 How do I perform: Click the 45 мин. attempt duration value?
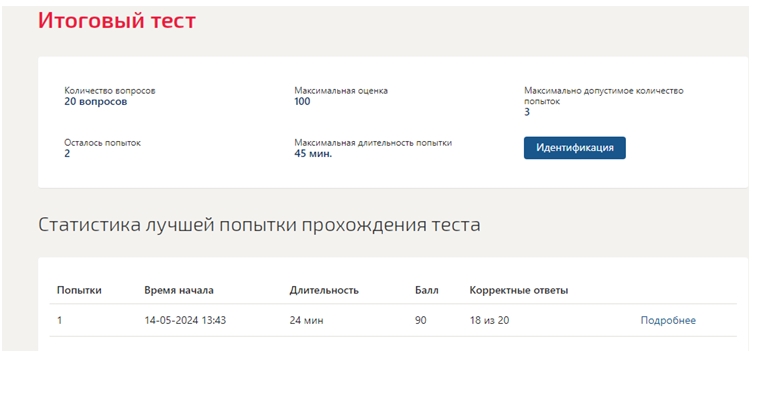pyautogui.click(x=313, y=154)
